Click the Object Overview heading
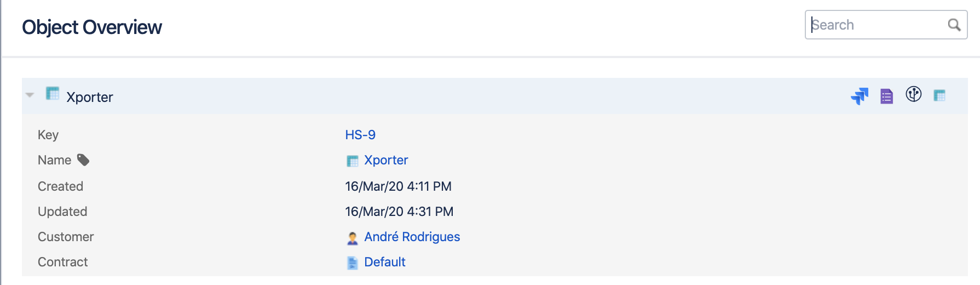Viewport: 980px width, 285px height. coord(92,27)
